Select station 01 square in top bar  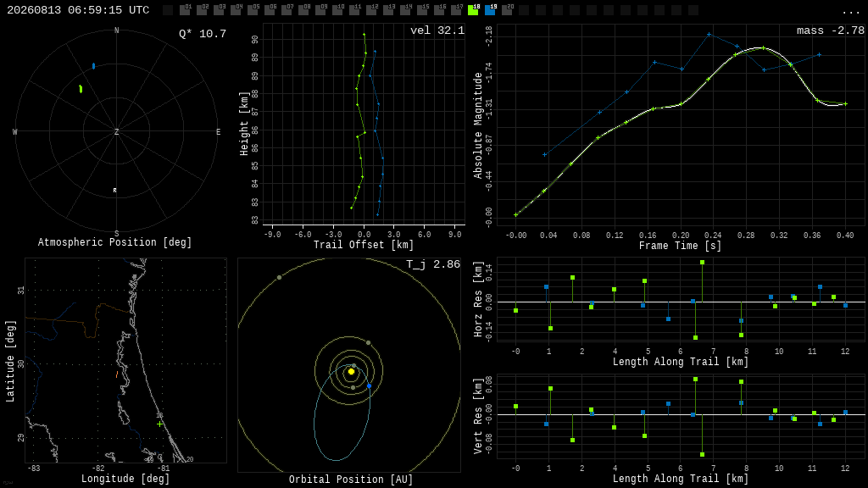point(185,10)
